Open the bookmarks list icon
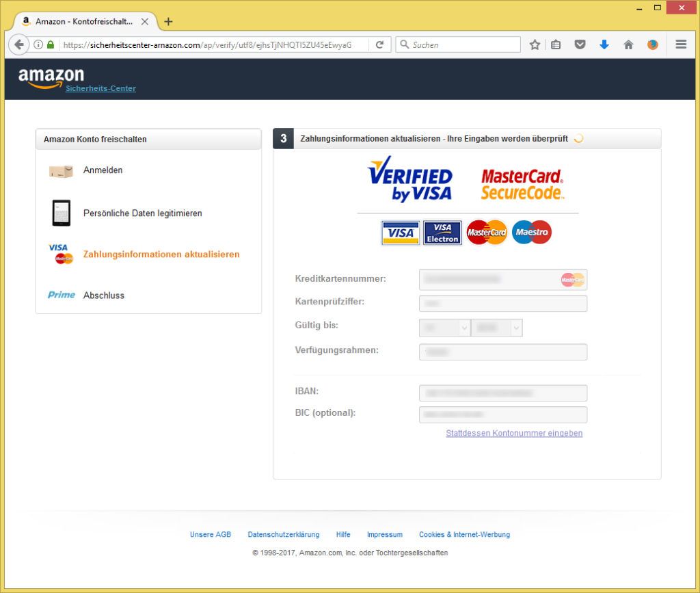700x593 pixels. click(x=556, y=44)
